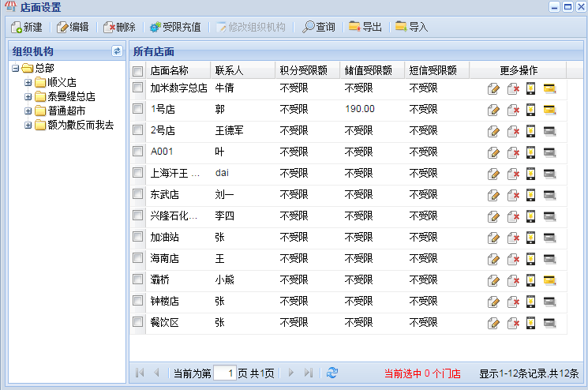The image size is (588, 390).
Task: Edit the 1号店 row via pencil icon
Action: (x=493, y=111)
